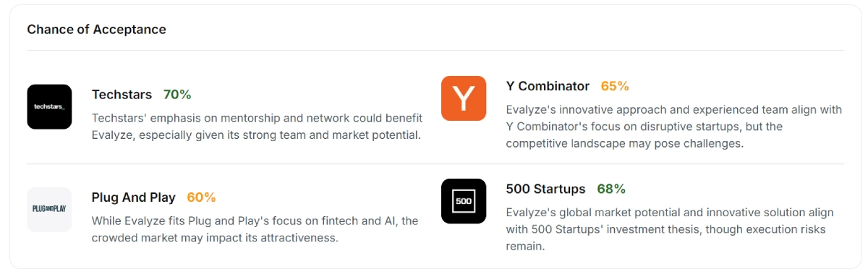The image size is (868, 277).
Task: Click the 60% score next to Plug And Play
Action: point(201,197)
